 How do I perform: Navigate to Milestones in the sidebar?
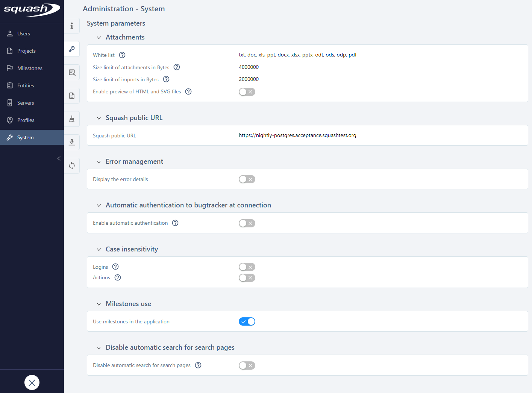point(30,68)
